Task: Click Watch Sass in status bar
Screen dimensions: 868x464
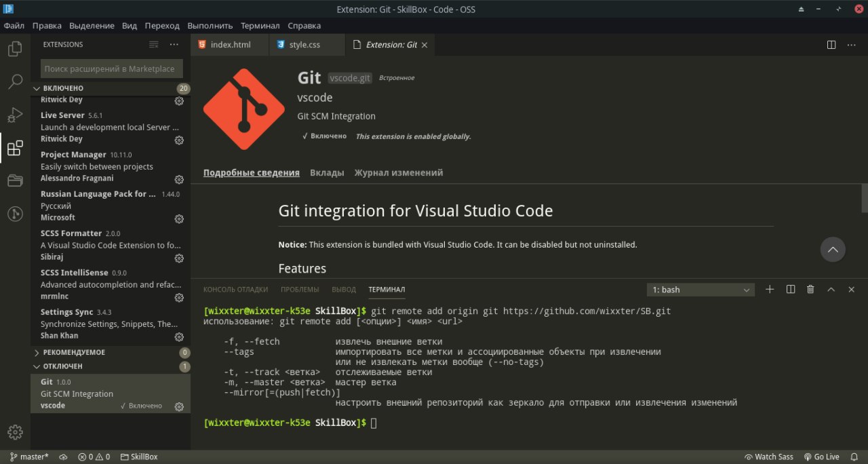Action: tap(769, 457)
